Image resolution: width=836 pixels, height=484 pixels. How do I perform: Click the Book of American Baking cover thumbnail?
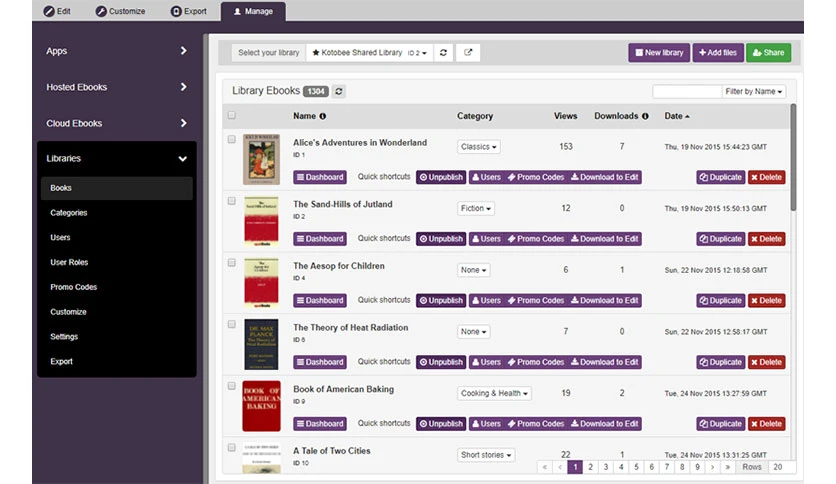[261, 406]
